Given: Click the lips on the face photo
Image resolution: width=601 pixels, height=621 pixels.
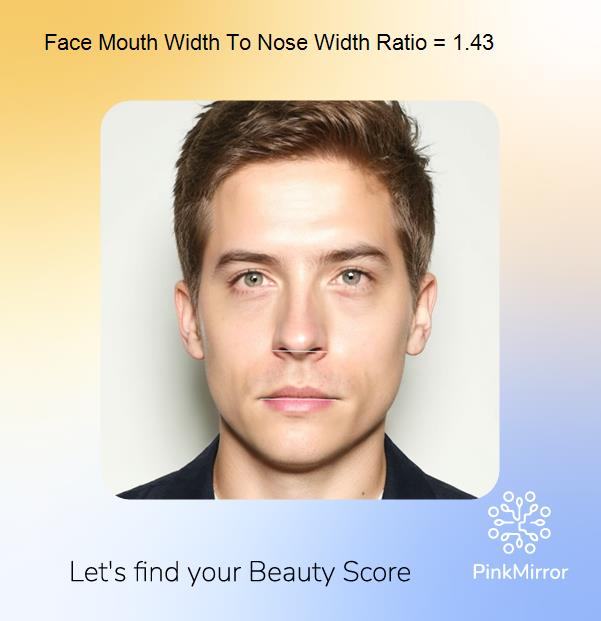Looking at the screenshot, I should (299, 399).
